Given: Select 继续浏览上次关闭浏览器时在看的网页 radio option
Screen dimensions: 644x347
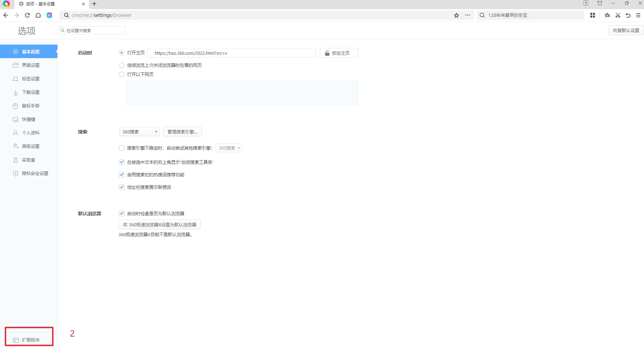Looking at the screenshot, I should [x=122, y=65].
